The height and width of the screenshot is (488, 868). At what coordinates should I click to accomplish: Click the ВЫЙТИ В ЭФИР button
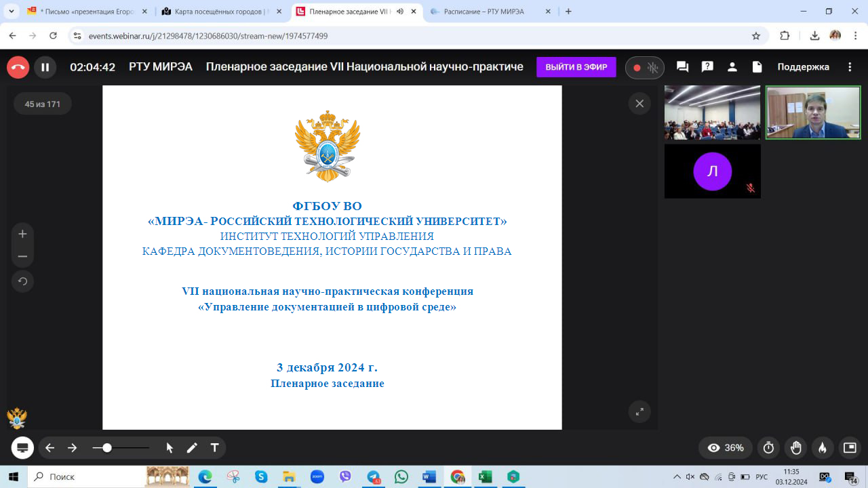click(x=576, y=67)
